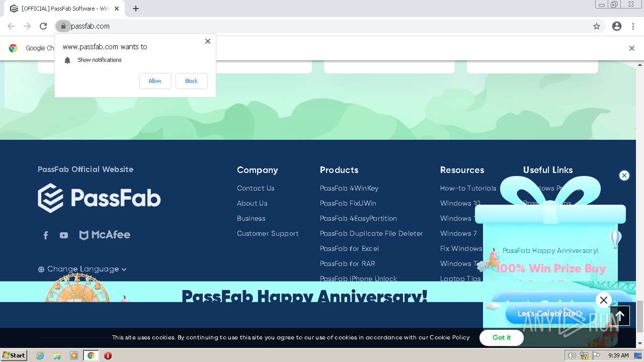Click the Resources footer heading
This screenshot has height=362, width=644.
462,170
